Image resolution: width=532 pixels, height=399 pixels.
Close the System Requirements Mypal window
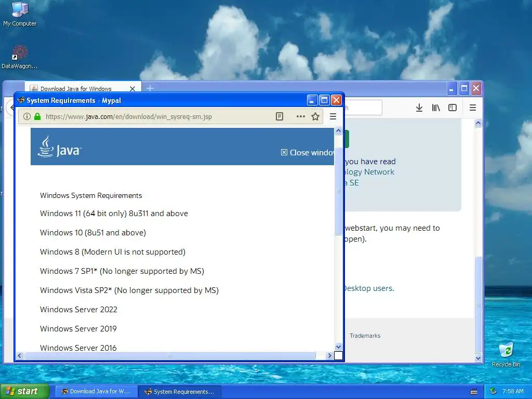click(336, 100)
